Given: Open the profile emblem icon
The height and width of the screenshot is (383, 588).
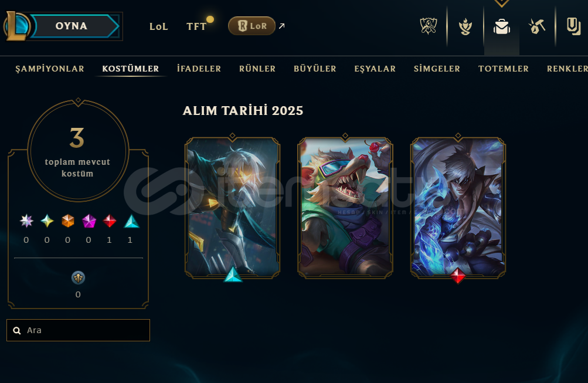Looking at the screenshot, I should pyautogui.click(x=465, y=26).
